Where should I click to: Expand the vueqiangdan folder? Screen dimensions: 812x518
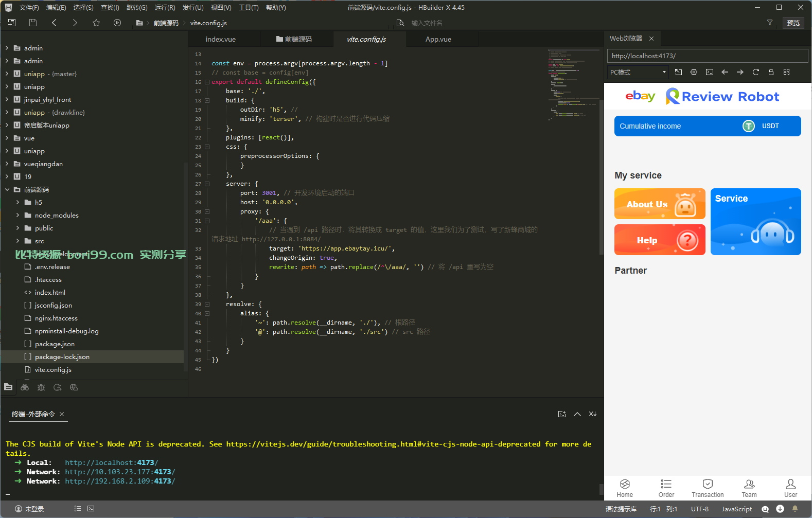click(7, 164)
